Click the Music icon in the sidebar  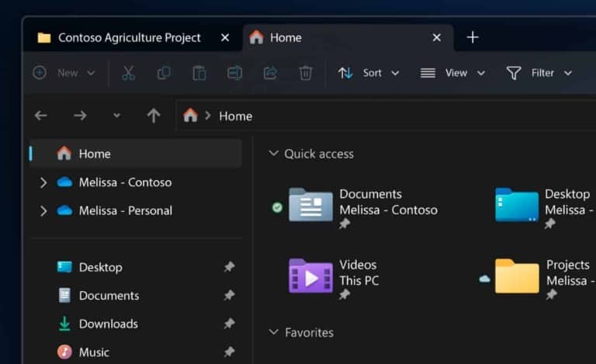point(64,352)
